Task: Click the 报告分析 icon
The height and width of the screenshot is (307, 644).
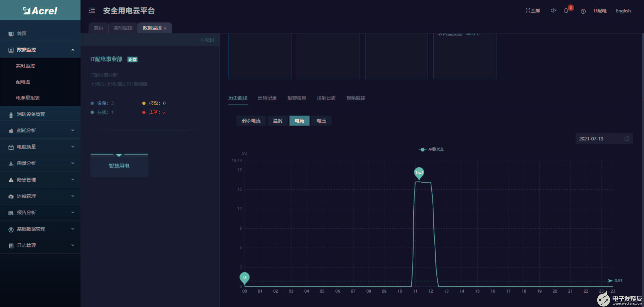Action: 11,213
